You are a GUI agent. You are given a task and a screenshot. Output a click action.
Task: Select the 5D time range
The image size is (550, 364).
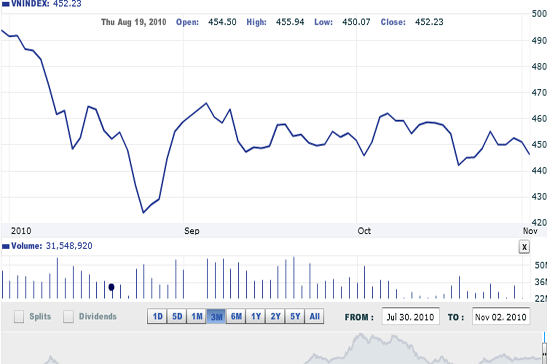(177, 317)
